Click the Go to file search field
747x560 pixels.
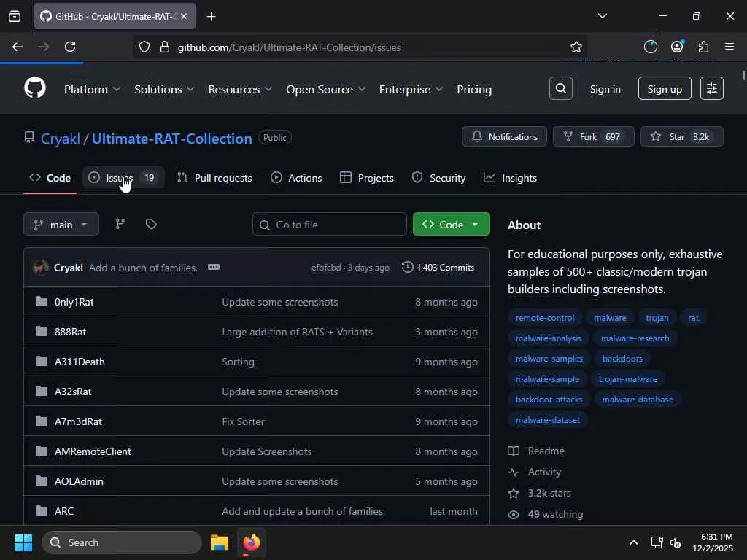[330, 225]
